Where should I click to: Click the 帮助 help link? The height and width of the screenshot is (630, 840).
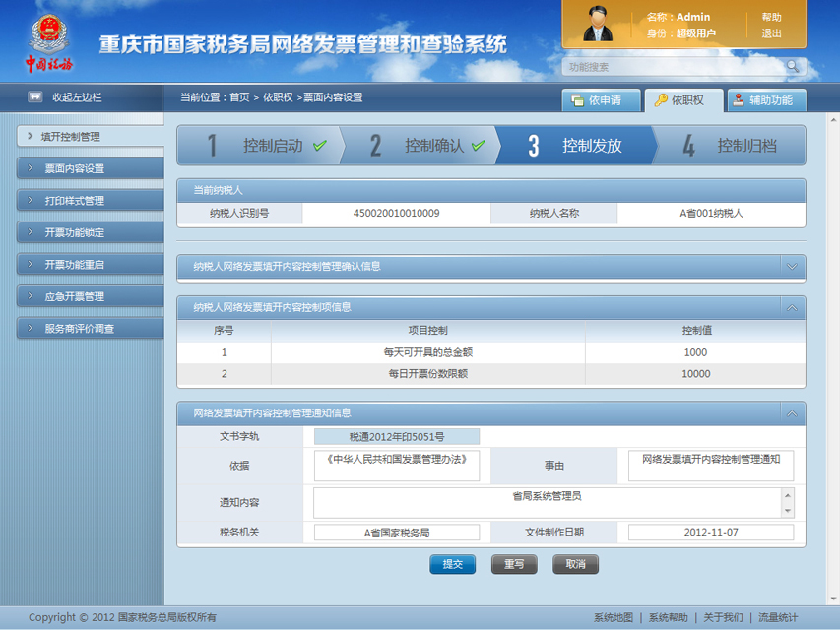(771, 17)
